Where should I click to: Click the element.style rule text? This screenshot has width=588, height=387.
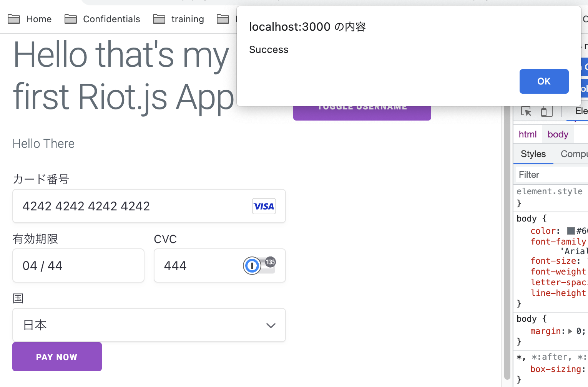pos(550,191)
